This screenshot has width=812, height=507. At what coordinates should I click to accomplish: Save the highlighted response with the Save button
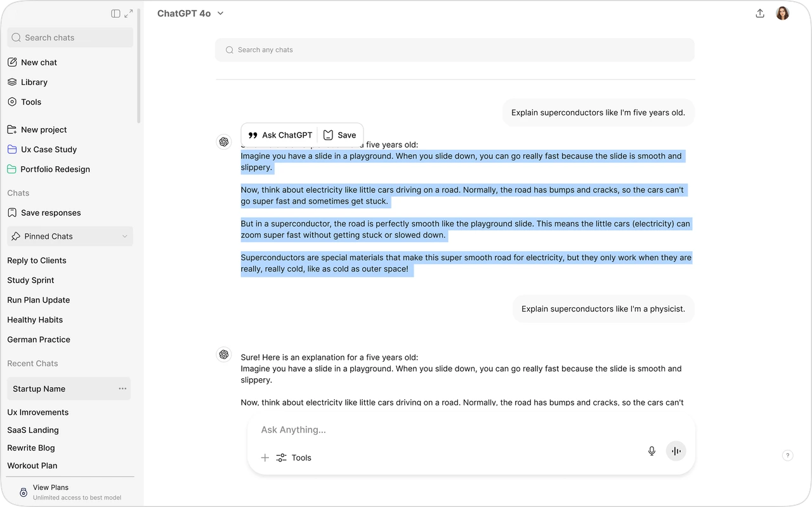click(x=341, y=135)
